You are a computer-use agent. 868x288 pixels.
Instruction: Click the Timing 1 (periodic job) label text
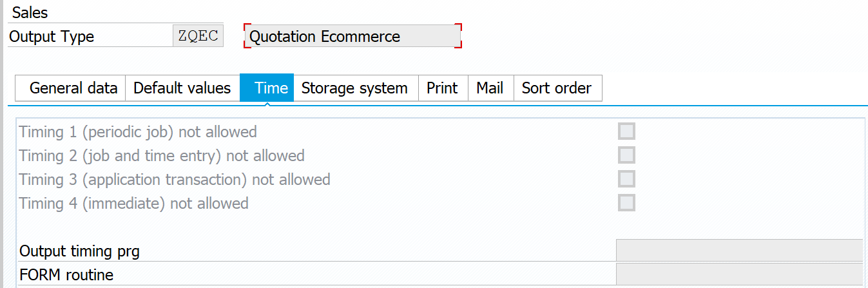point(138,132)
